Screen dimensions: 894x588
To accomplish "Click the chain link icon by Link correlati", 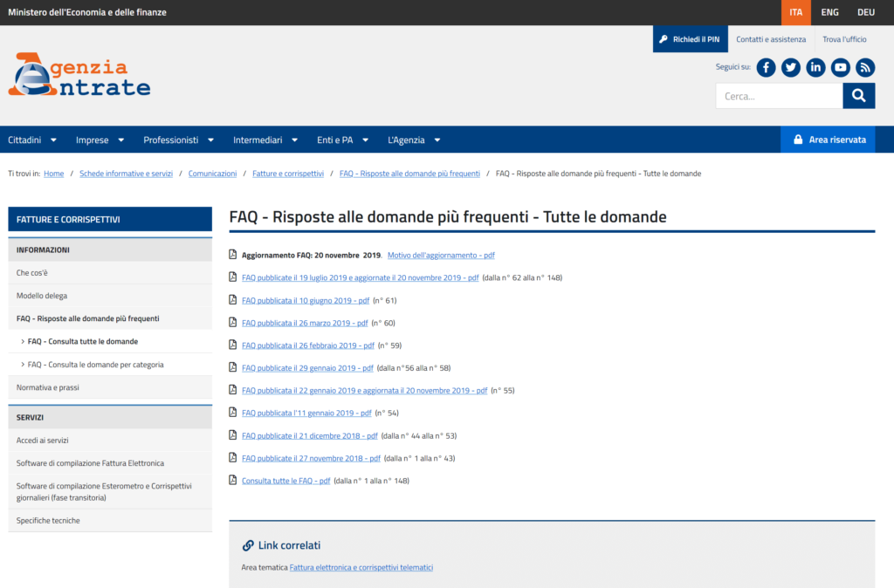I will pos(248,545).
